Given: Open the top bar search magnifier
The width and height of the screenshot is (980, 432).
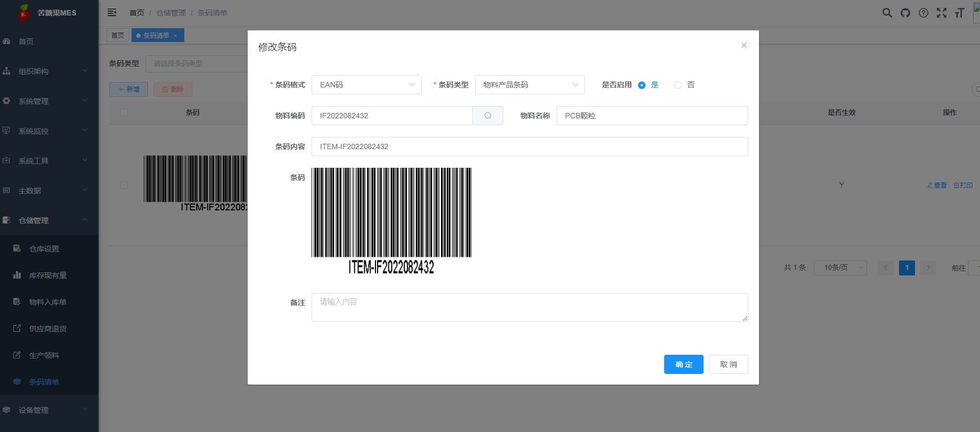Looking at the screenshot, I should pyautogui.click(x=887, y=13).
